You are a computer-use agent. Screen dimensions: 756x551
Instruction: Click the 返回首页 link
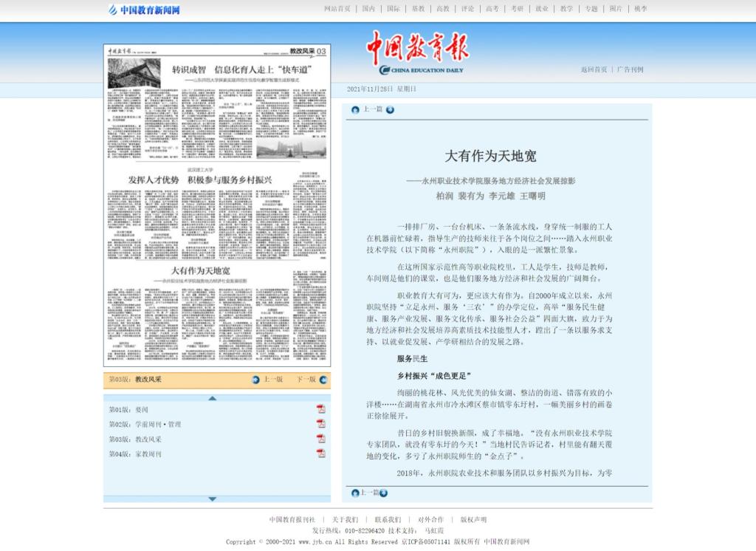tap(594, 69)
